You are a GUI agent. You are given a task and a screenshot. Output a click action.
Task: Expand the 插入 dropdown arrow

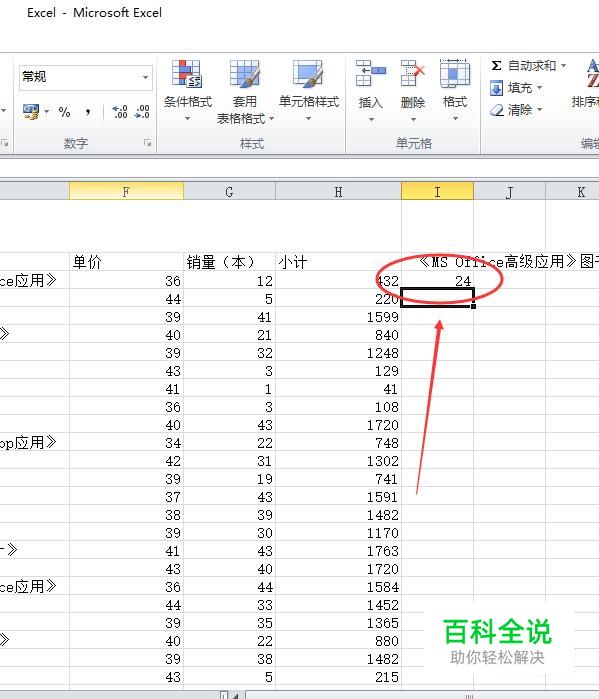(371, 119)
